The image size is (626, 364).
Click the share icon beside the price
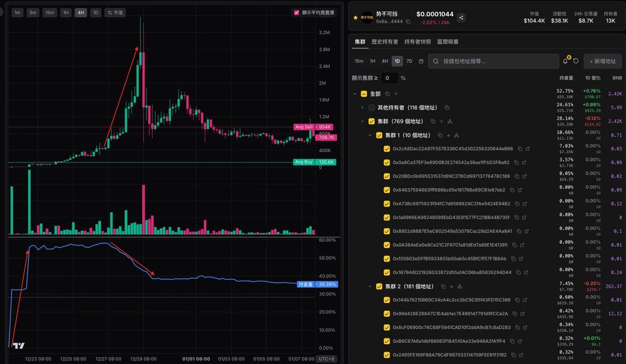461,17
